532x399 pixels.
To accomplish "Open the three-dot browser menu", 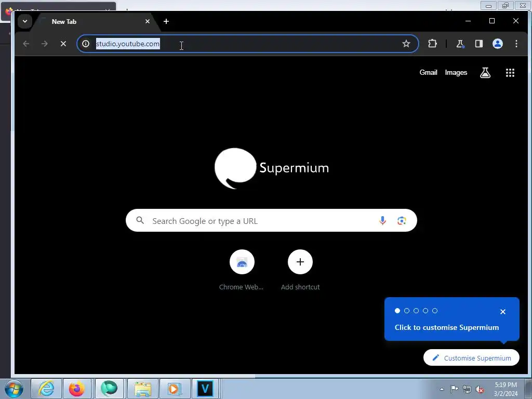I will click(516, 44).
